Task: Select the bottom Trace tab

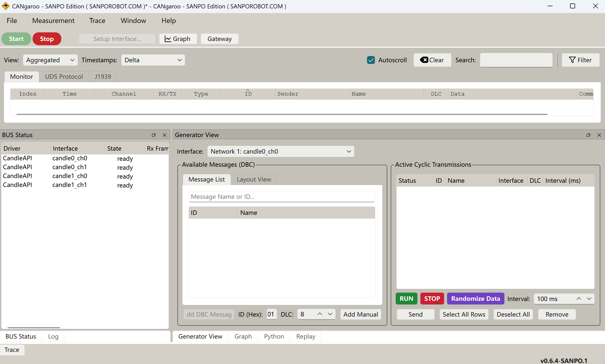Action: point(12,350)
